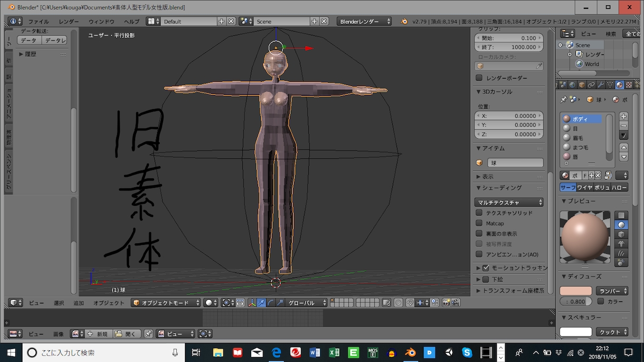Open Excel from the Windows taskbar
This screenshot has height=362, width=644.
334,353
